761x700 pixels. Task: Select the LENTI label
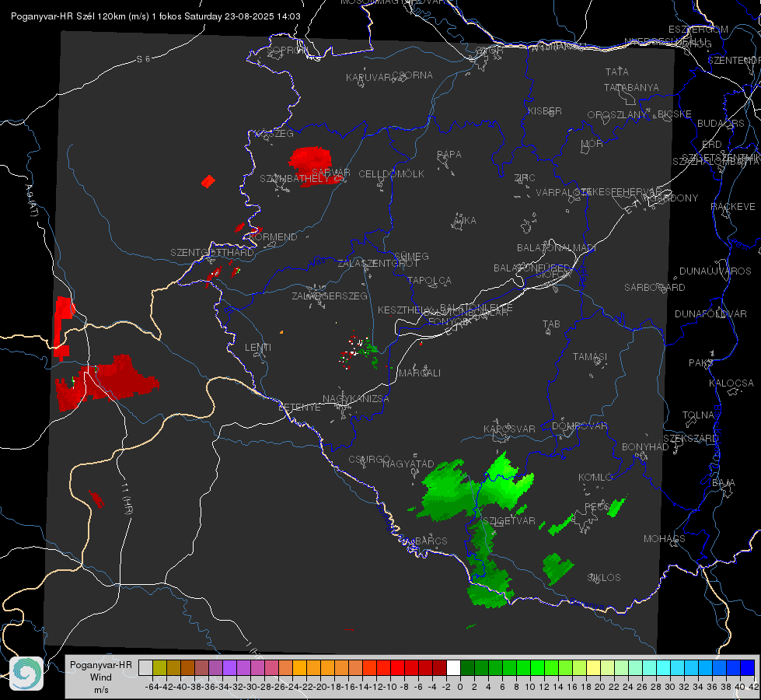tap(258, 348)
